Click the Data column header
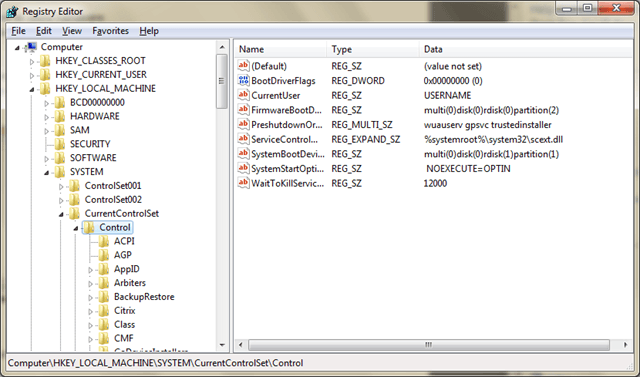The height and width of the screenshot is (377, 640). (x=526, y=49)
